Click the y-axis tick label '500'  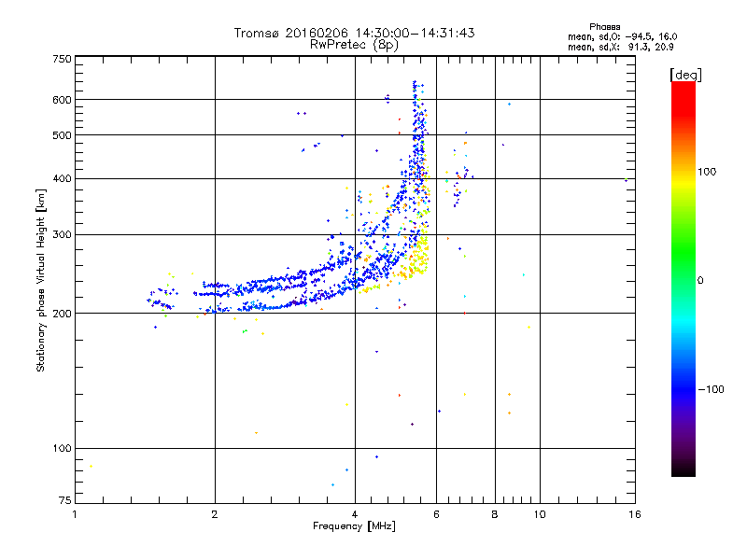(62, 135)
